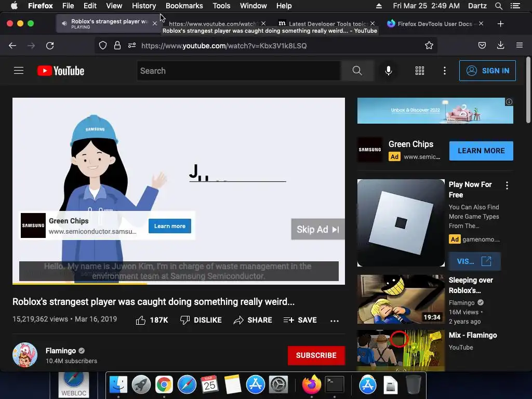Open site permissions icon in address bar
Image resolution: width=532 pixels, height=399 pixels.
132,46
